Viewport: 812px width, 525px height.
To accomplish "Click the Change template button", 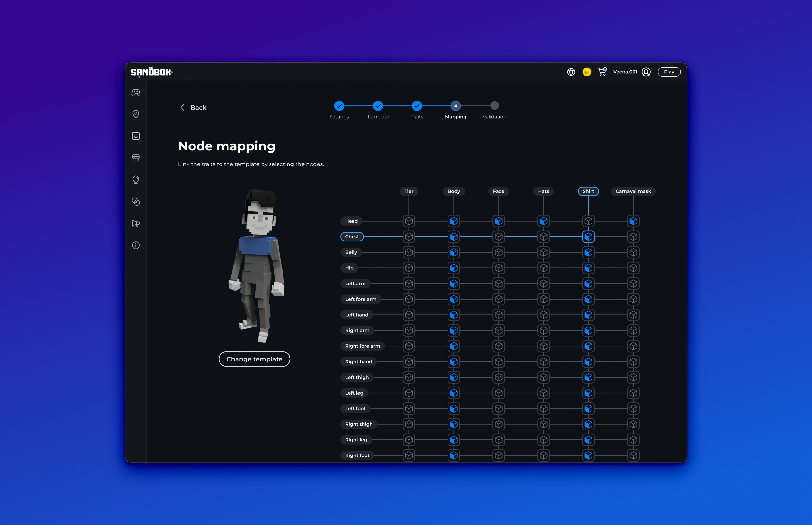I will 254,359.
